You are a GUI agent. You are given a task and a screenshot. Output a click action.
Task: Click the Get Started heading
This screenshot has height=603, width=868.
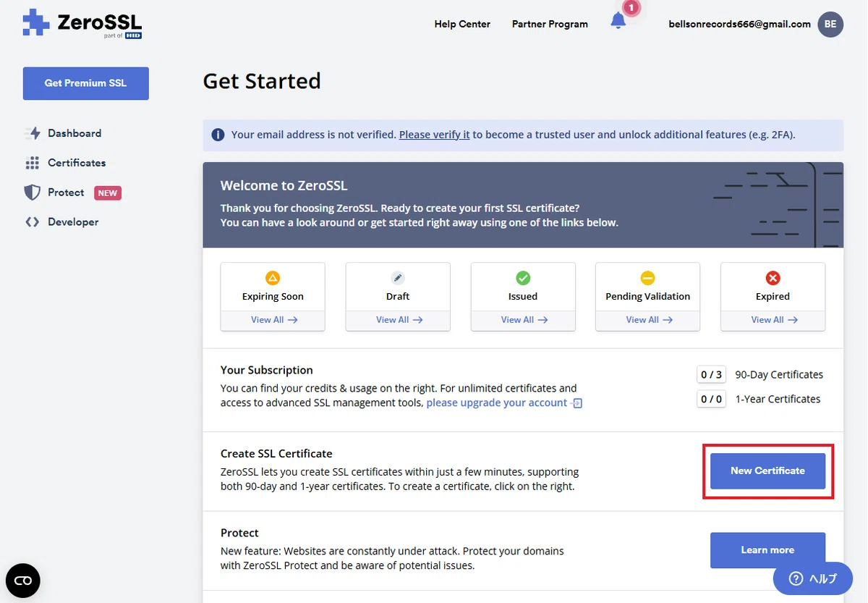(262, 81)
